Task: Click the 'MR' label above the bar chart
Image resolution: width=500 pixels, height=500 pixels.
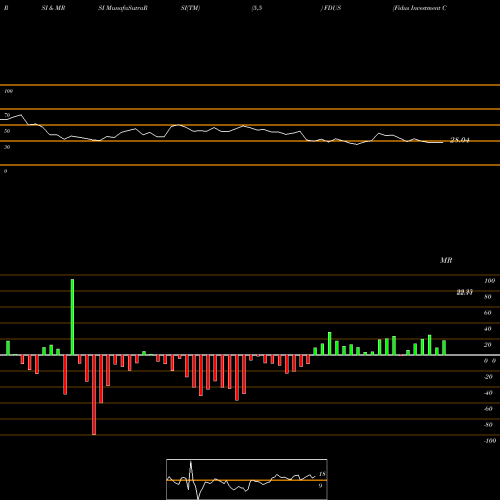Action: [x=446, y=260]
